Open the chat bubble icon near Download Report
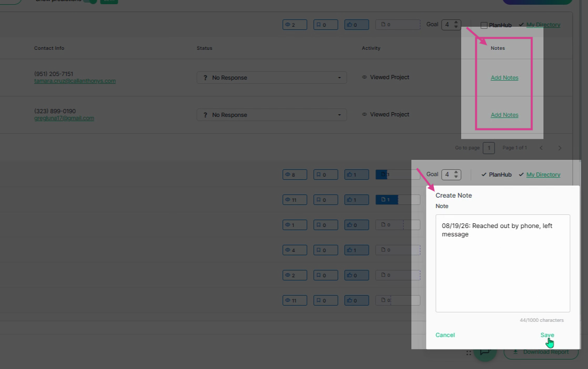 click(485, 352)
